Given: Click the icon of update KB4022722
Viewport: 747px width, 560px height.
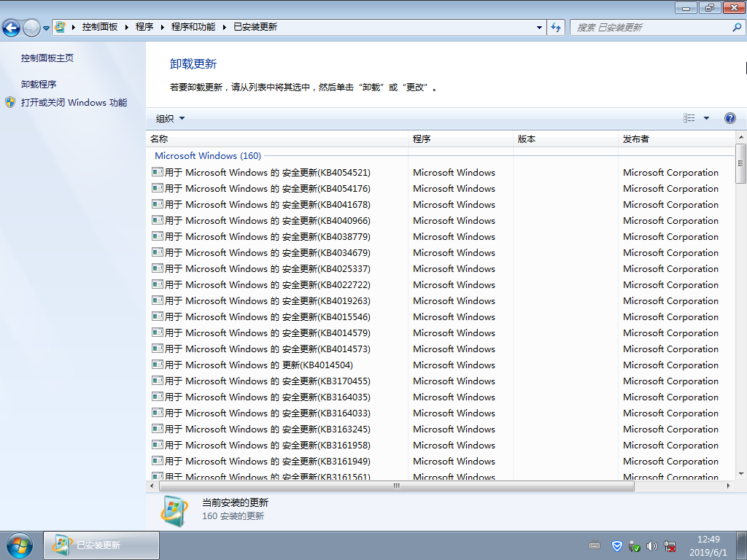Looking at the screenshot, I should point(158,284).
